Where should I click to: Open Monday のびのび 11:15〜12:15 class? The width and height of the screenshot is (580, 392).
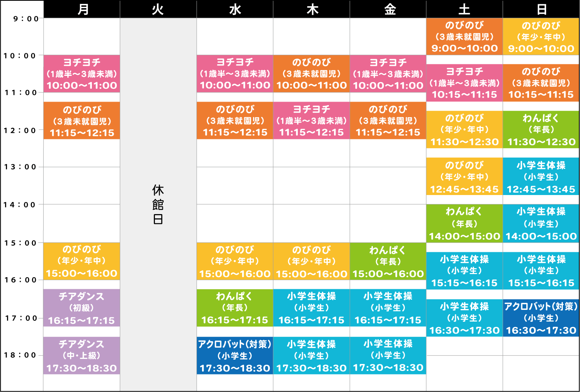[x=82, y=121]
